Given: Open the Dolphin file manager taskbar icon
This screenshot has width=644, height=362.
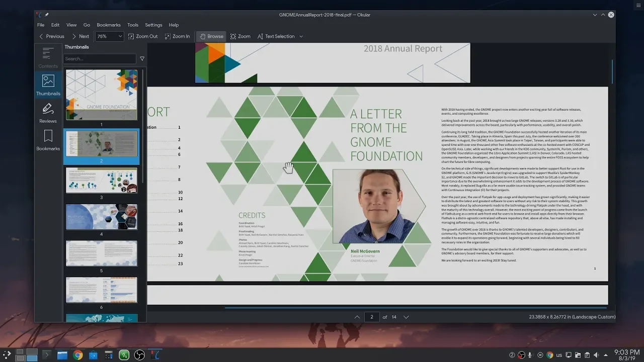Looking at the screenshot, I should click(62, 355).
